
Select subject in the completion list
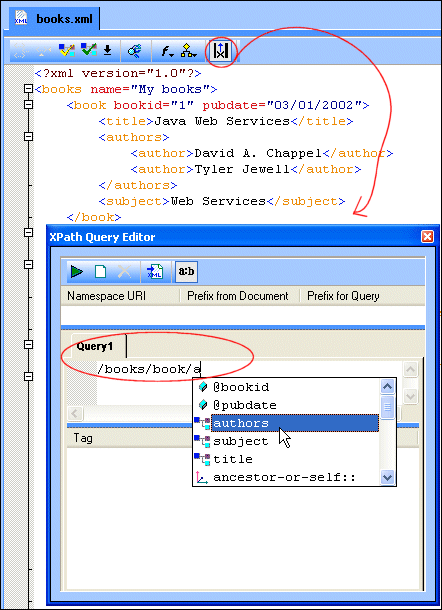tap(287, 441)
